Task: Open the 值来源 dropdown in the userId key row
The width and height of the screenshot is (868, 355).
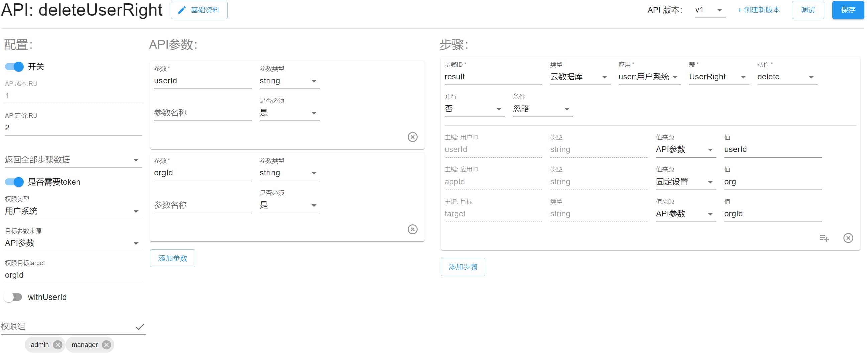Action: click(686, 149)
